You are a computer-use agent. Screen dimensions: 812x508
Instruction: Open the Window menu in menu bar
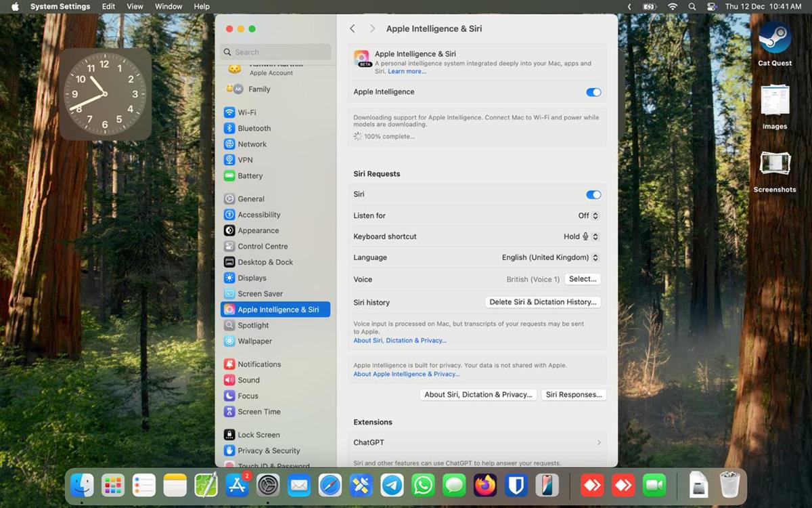pyautogui.click(x=168, y=6)
